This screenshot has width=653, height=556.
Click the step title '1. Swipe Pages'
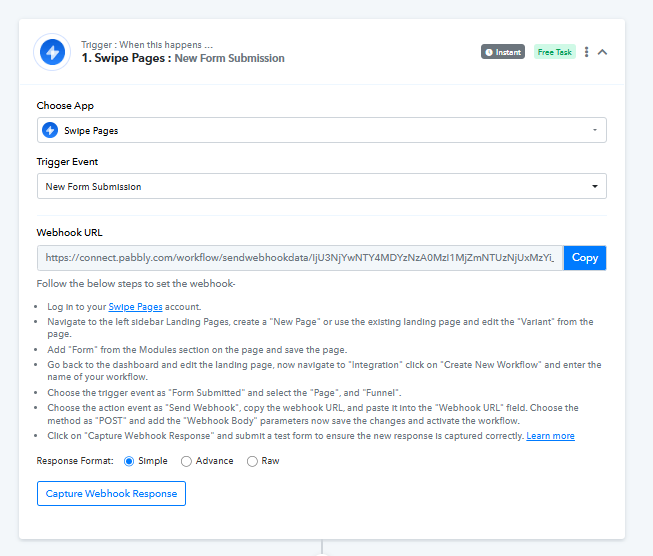[x=126, y=58]
